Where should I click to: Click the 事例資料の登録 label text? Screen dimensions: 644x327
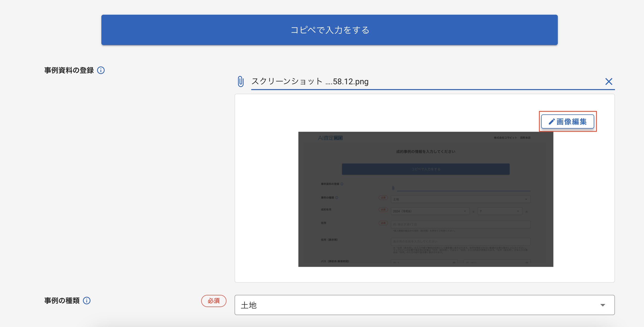click(x=69, y=70)
